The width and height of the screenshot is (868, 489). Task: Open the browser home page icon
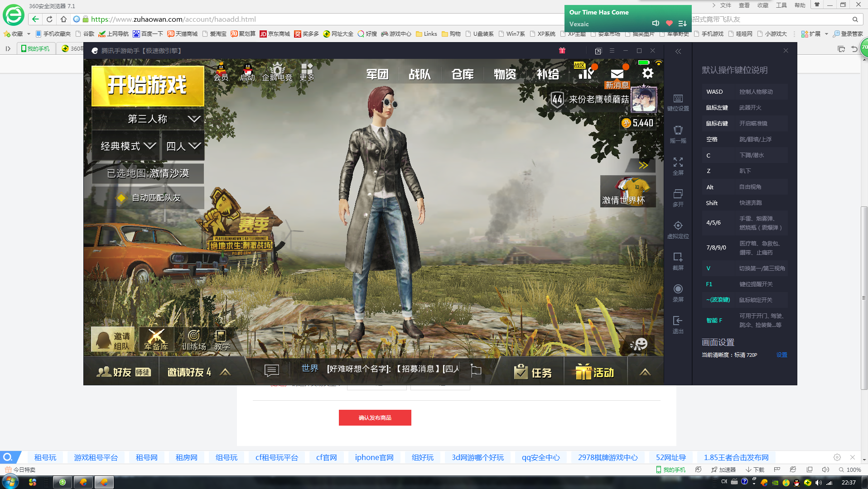click(63, 19)
